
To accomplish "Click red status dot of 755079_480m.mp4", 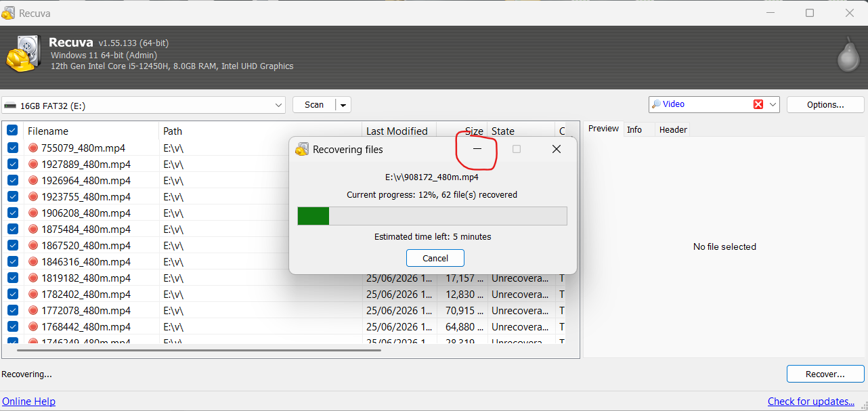I will coord(33,148).
